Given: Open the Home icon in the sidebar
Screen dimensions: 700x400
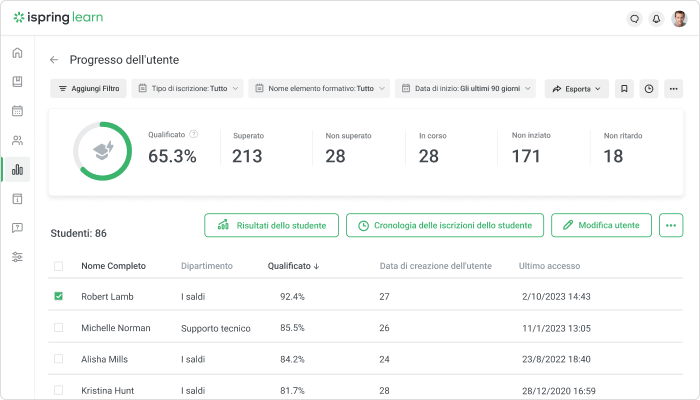Looking at the screenshot, I should (x=17, y=53).
